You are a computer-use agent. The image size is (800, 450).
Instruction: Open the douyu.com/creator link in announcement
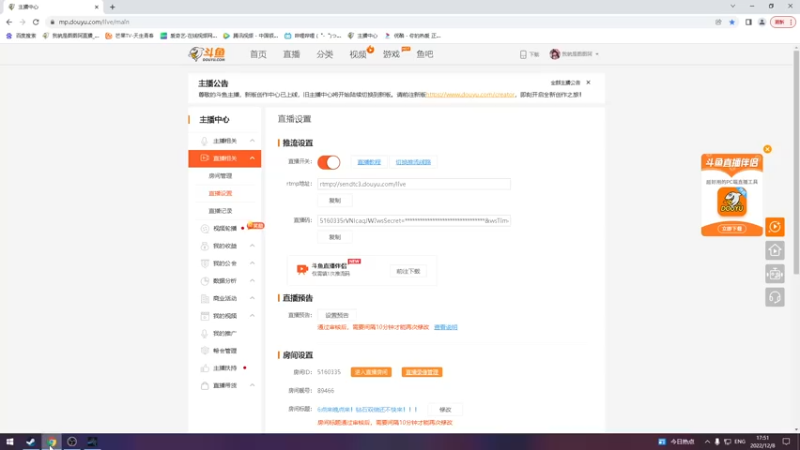(470, 94)
